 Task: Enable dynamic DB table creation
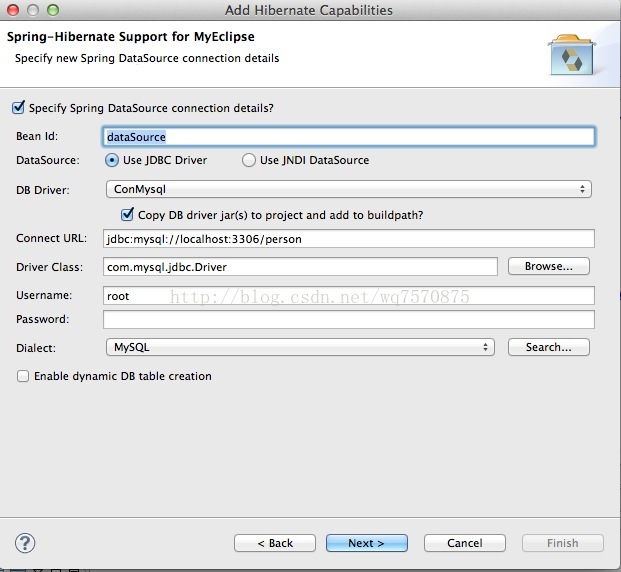tap(23, 376)
